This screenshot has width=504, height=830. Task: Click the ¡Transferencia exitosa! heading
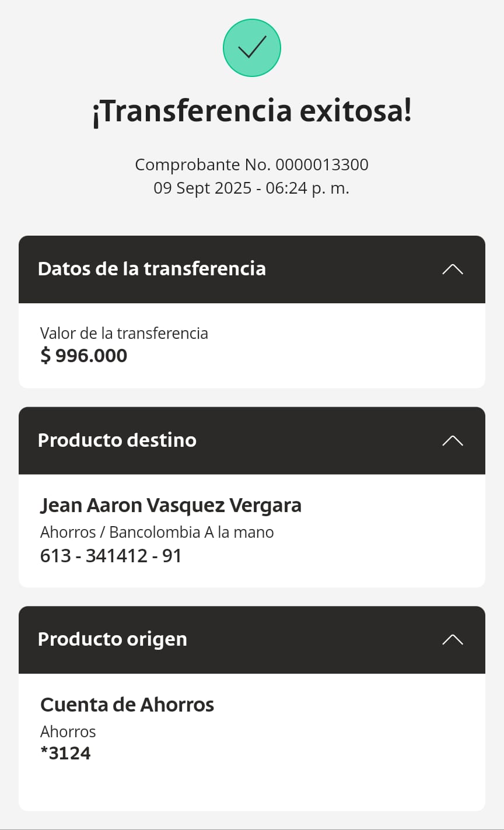pyautogui.click(x=252, y=111)
